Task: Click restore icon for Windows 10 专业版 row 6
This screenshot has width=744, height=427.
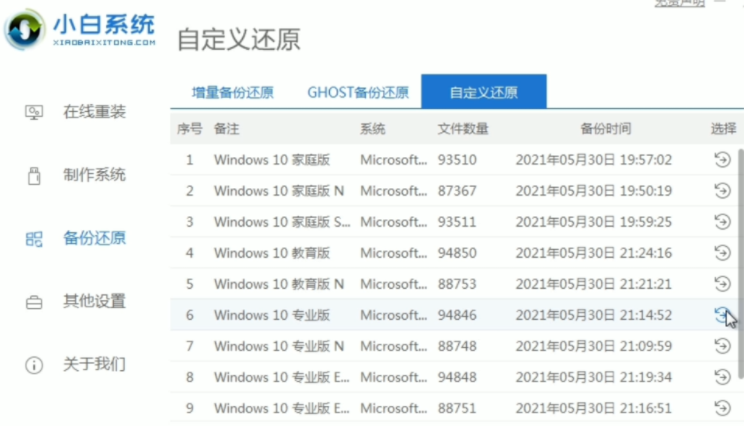Action: coord(722,315)
